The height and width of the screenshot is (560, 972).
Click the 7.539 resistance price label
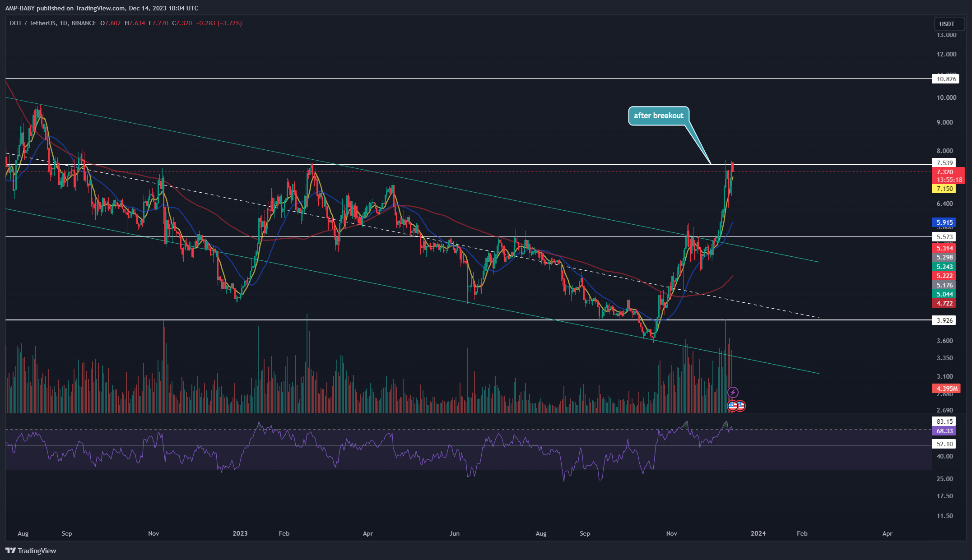point(944,163)
